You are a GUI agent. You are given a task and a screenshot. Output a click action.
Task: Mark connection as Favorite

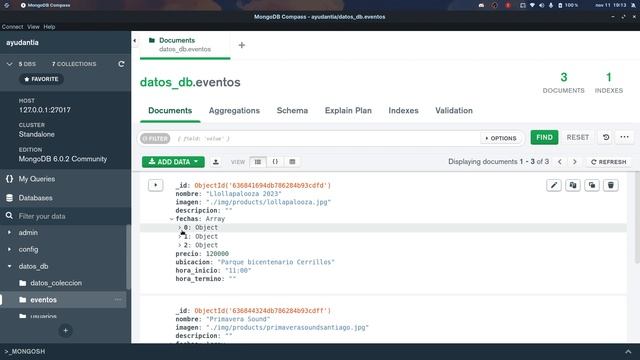(x=41, y=79)
